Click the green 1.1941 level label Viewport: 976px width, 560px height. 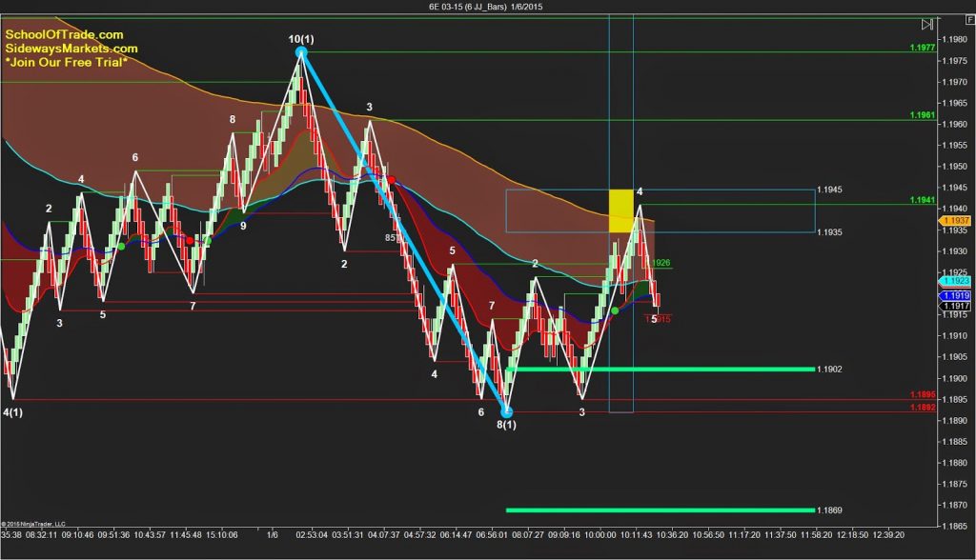923,200
